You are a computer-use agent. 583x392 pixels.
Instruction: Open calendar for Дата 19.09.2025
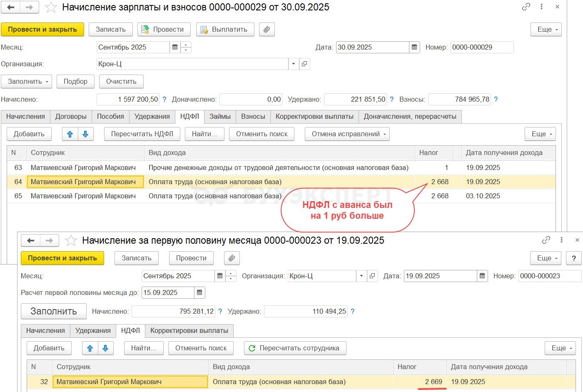(x=482, y=276)
